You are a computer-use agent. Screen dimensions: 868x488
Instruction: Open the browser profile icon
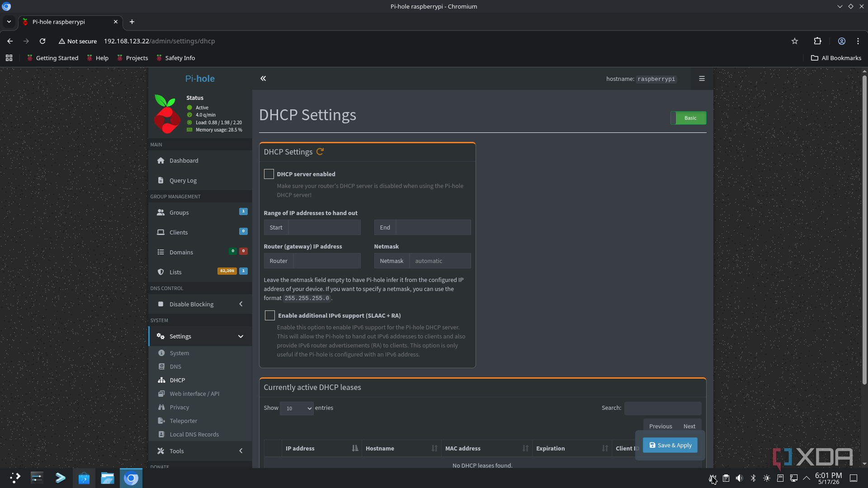842,41
